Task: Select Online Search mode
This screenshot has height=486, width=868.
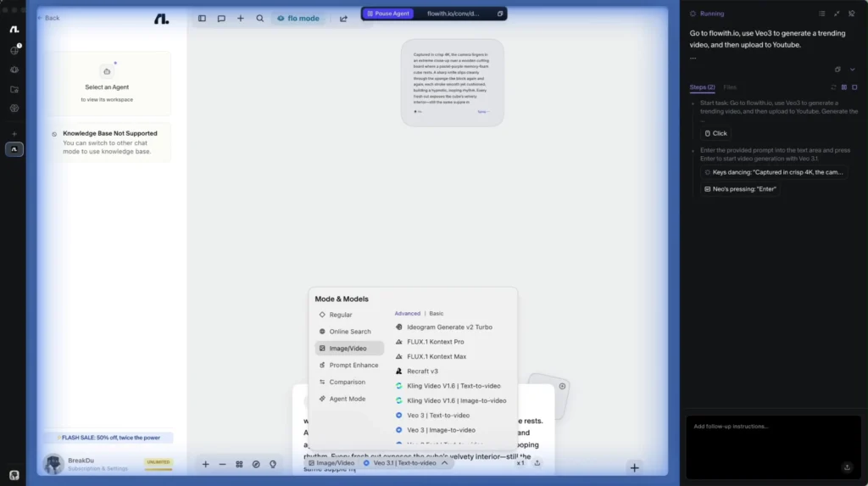Action: (x=349, y=332)
